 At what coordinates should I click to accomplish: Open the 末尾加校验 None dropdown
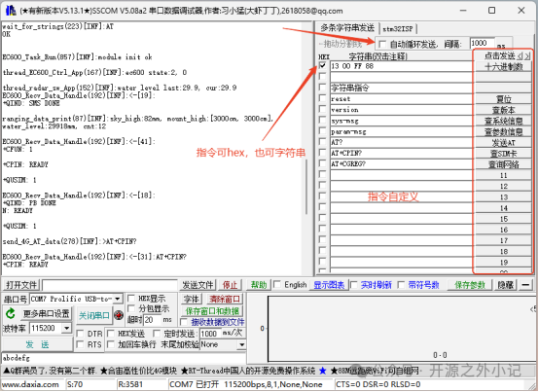(242, 344)
